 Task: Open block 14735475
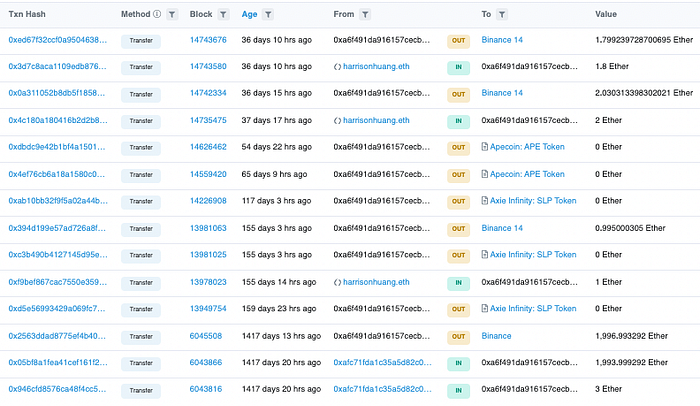click(208, 120)
